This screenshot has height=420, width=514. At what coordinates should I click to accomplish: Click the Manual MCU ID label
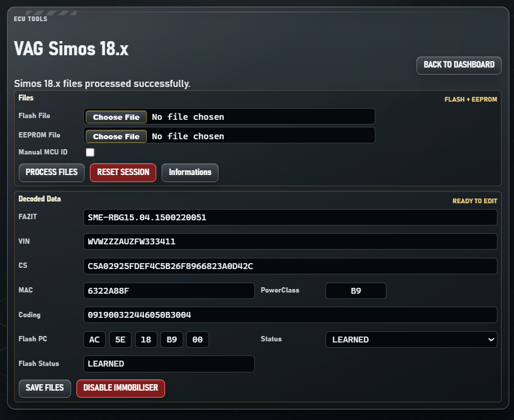(43, 152)
